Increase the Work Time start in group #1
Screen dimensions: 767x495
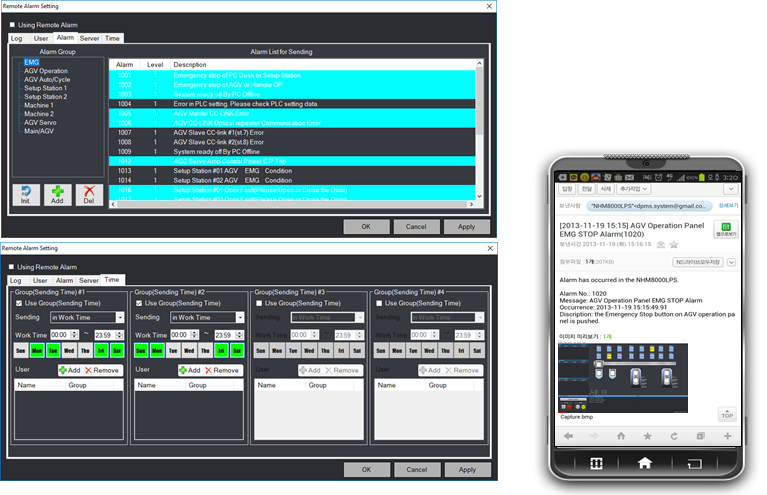76,332
